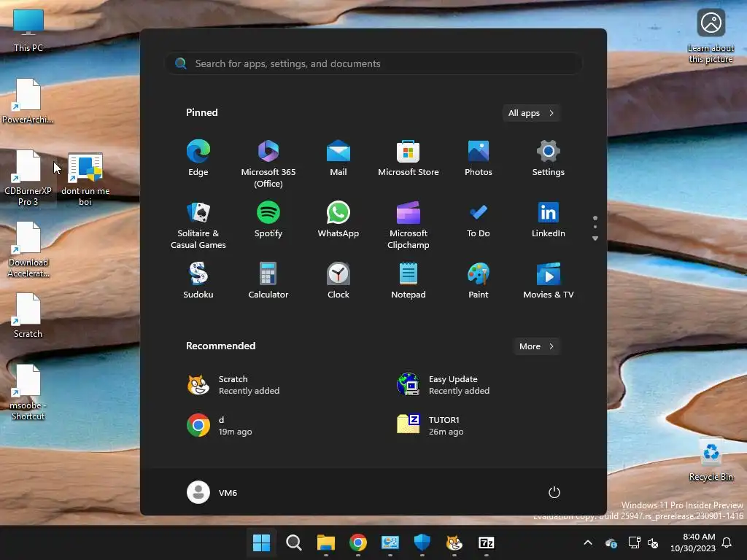Show hidden system tray icons
This screenshot has width=747, height=560.
588,542
